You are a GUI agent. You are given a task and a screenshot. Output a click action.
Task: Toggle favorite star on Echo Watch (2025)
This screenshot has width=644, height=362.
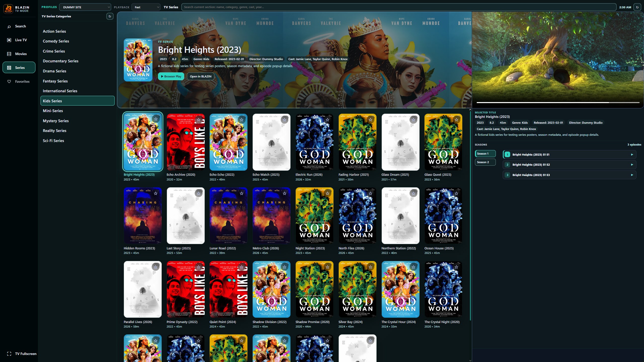[x=285, y=120]
